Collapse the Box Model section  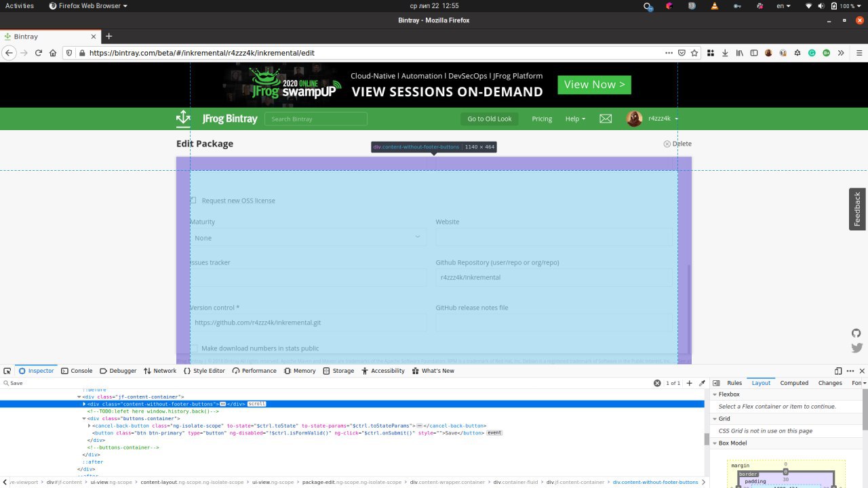pos(715,443)
